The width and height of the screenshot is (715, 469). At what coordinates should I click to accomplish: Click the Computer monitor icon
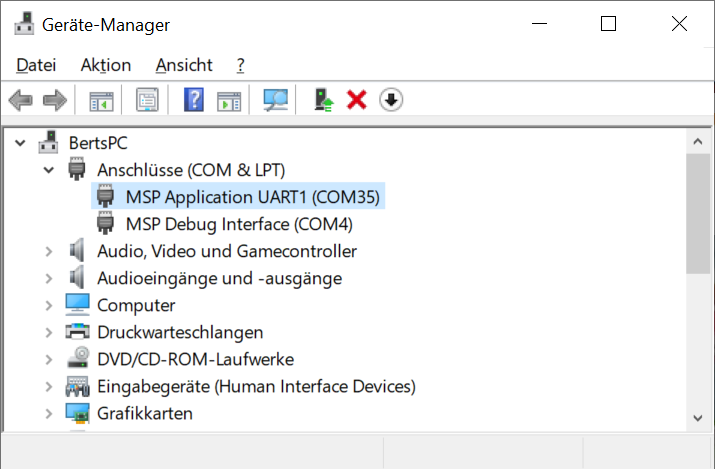coord(77,304)
